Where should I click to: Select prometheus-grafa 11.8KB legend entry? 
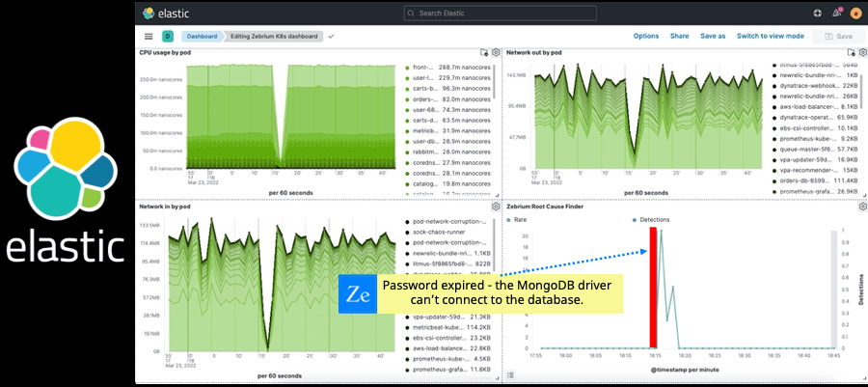click(x=448, y=370)
